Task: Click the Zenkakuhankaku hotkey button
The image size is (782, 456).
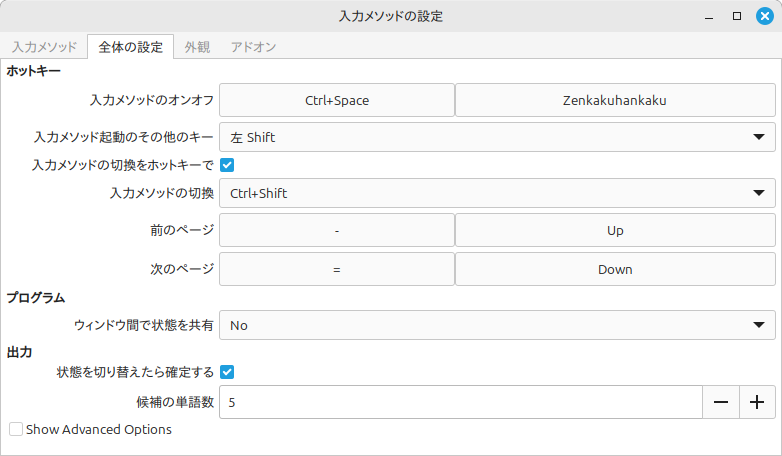Action: (615, 100)
